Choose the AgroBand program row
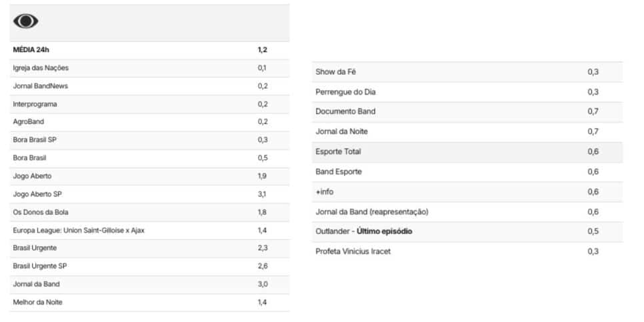 [x=149, y=122]
